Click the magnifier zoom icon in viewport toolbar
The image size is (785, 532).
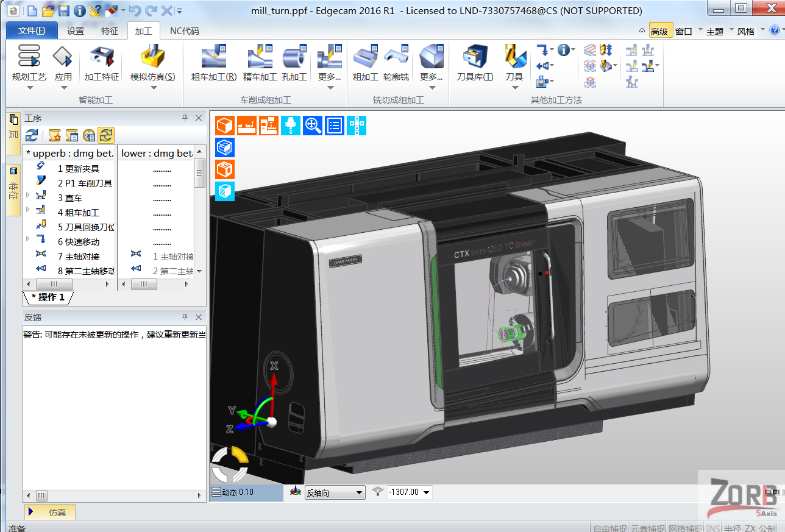click(313, 126)
